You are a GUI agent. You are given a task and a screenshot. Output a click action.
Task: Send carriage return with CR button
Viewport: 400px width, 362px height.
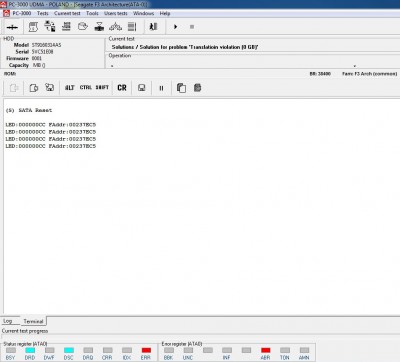coord(122,88)
